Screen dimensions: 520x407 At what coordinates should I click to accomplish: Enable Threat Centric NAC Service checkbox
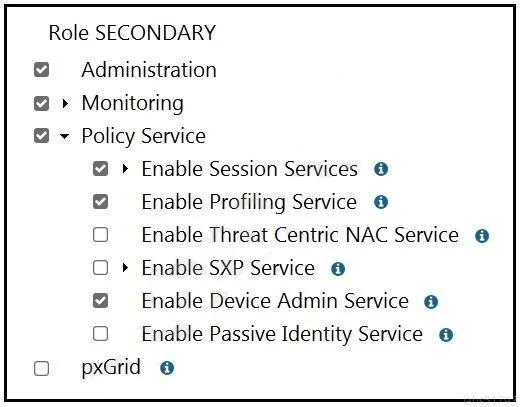click(100, 235)
